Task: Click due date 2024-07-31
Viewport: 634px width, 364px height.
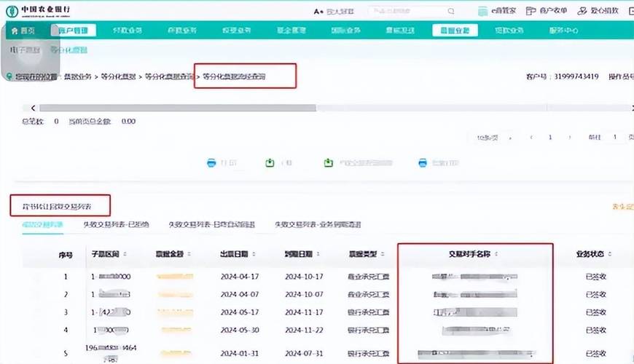Action: click(x=304, y=354)
